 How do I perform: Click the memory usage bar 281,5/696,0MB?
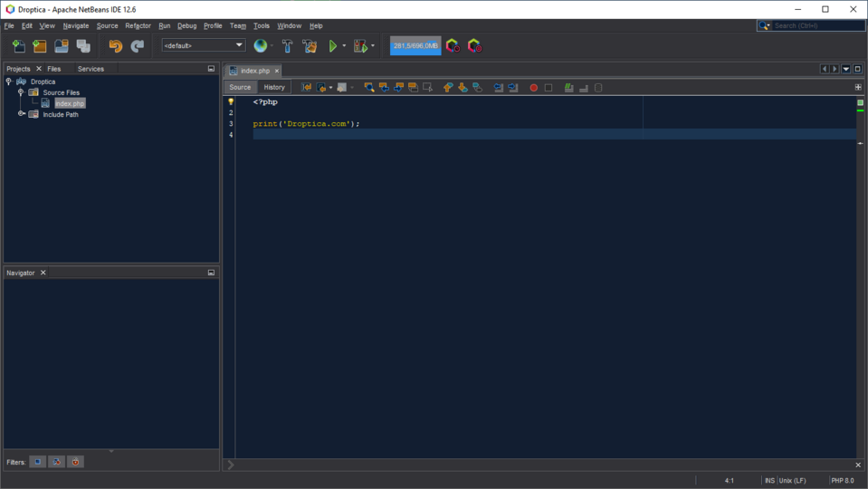click(415, 45)
